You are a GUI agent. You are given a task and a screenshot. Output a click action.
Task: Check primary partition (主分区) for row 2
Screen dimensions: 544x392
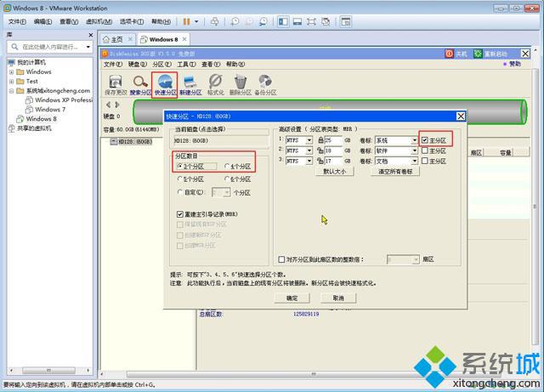click(425, 151)
